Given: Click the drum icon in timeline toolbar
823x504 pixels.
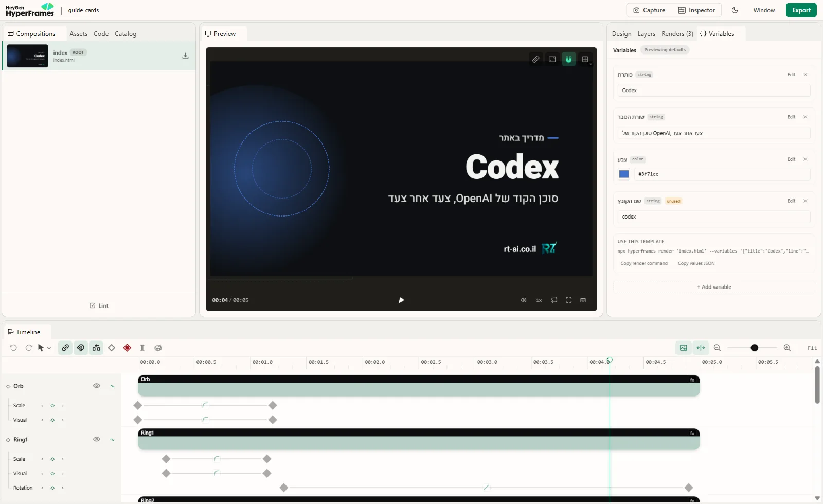Looking at the screenshot, I should 158,348.
